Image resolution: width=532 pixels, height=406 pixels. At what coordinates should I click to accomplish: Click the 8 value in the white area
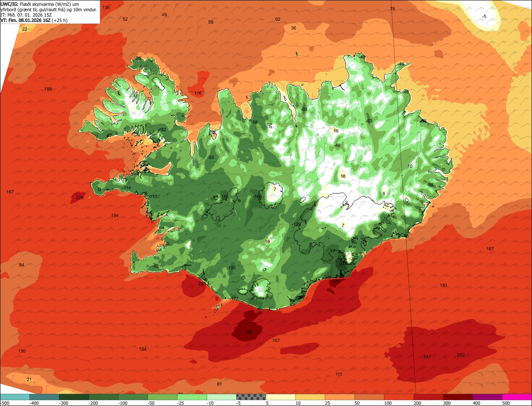384,193
